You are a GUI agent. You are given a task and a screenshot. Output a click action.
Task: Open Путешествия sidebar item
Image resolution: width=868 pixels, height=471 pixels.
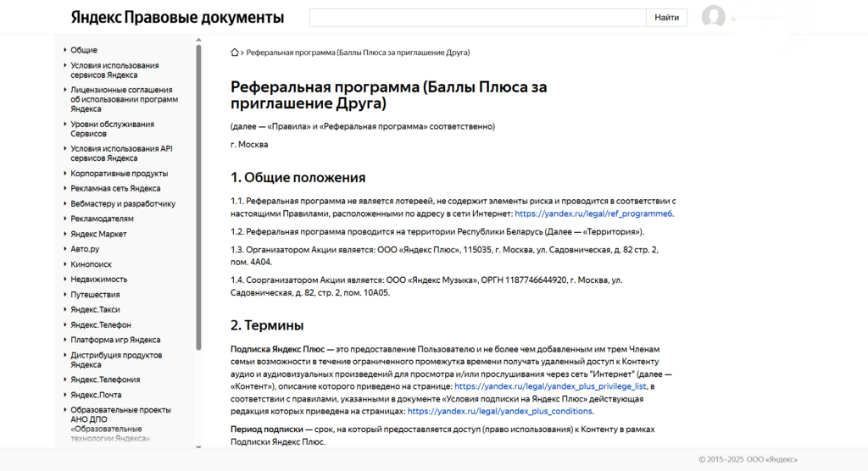click(x=95, y=295)
